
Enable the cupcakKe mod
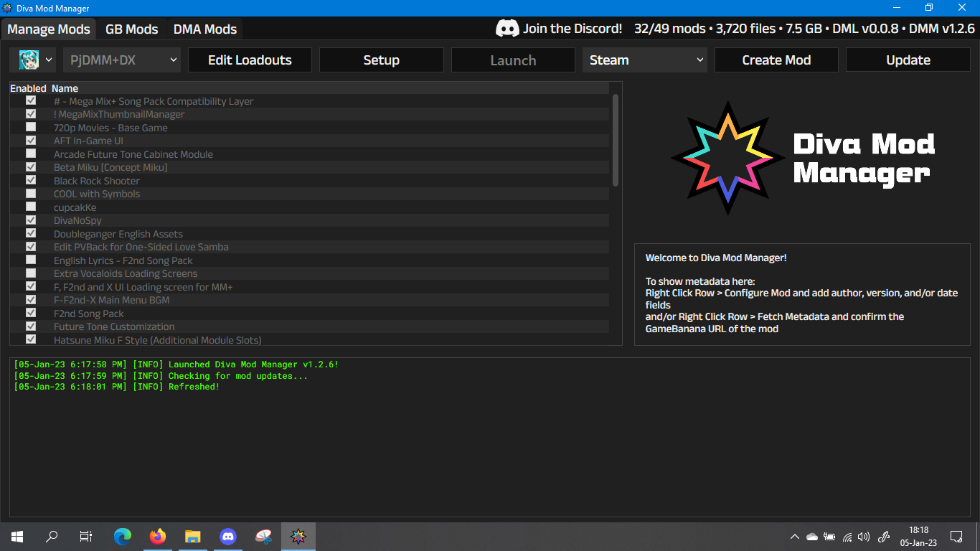(30, 207)
